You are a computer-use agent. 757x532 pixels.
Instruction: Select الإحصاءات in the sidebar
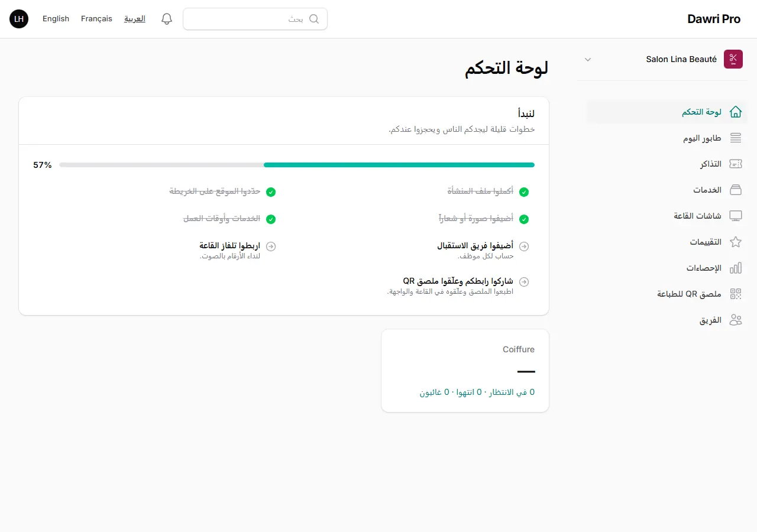667,268
